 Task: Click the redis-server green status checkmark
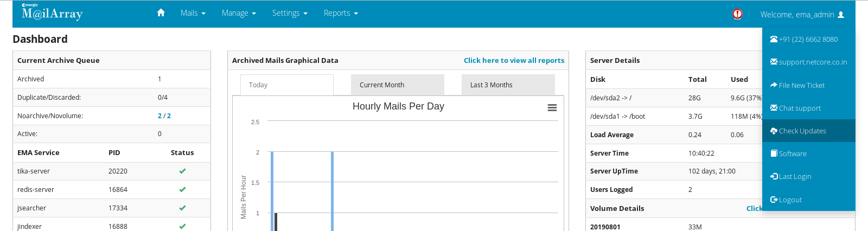pos(182,189)
